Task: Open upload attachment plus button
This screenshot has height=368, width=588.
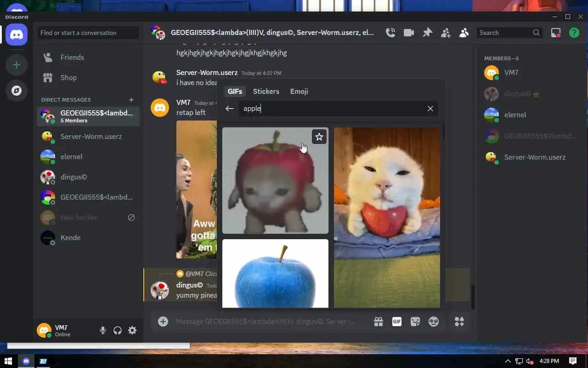Action: point(163,322)
